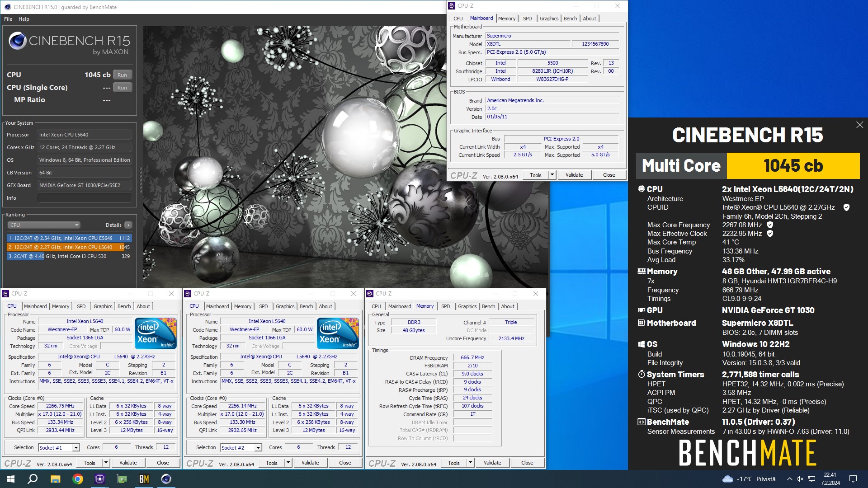Click Size value 48 GBytes
868x488 pixels.
coord(414,330)
